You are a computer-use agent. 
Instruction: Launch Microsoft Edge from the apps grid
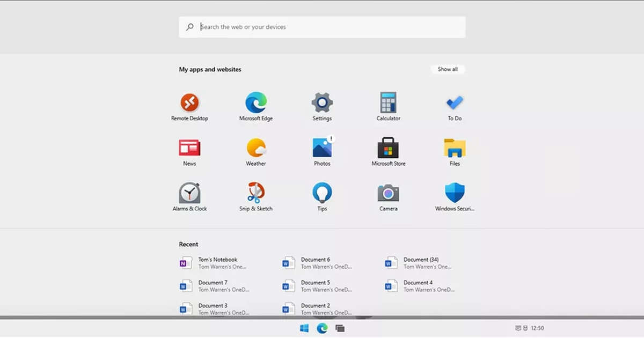[x=256, y=107]
